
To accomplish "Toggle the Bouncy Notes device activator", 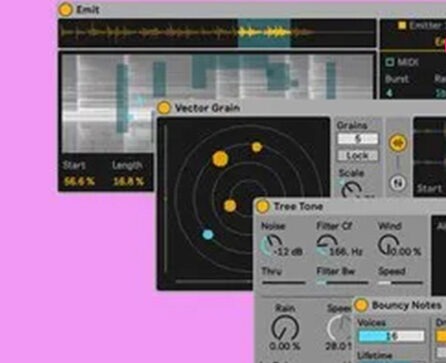I will tap(361, 305).
